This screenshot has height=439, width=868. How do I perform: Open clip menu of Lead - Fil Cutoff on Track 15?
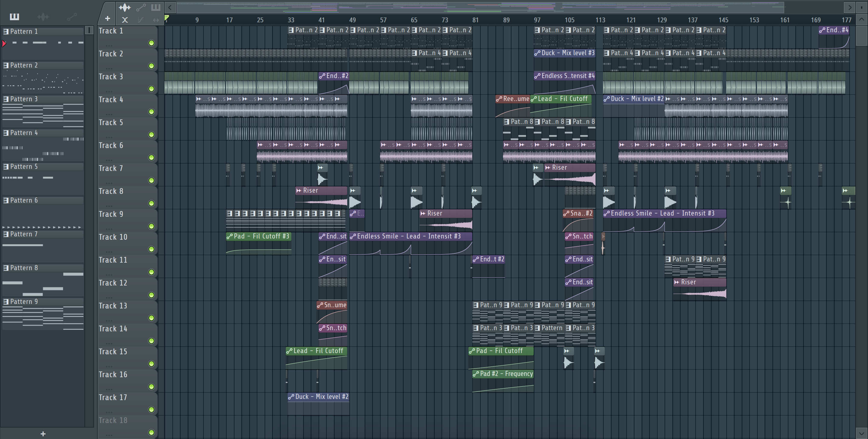(289, 351)
